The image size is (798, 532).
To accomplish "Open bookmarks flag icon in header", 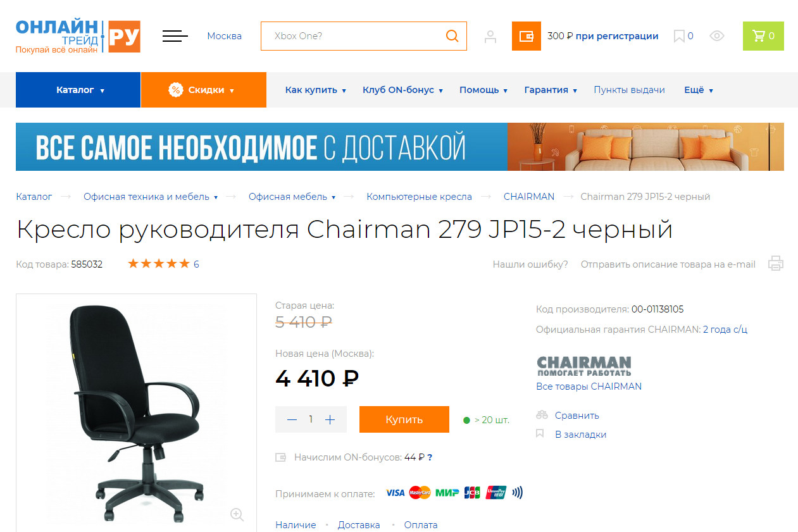I will pos(679,36).
